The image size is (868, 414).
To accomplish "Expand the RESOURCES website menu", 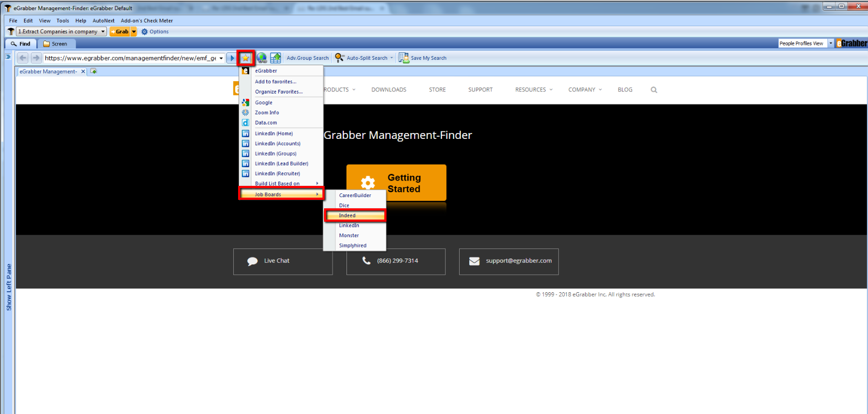I will (551, 90).
